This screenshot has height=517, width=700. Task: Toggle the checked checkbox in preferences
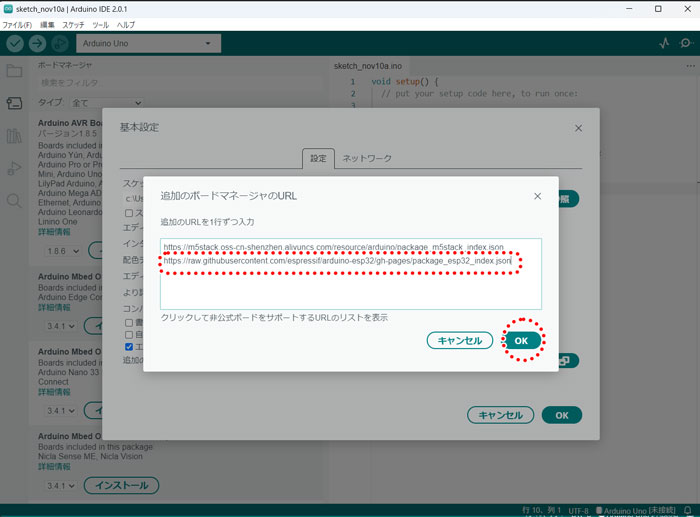[129, 347]
